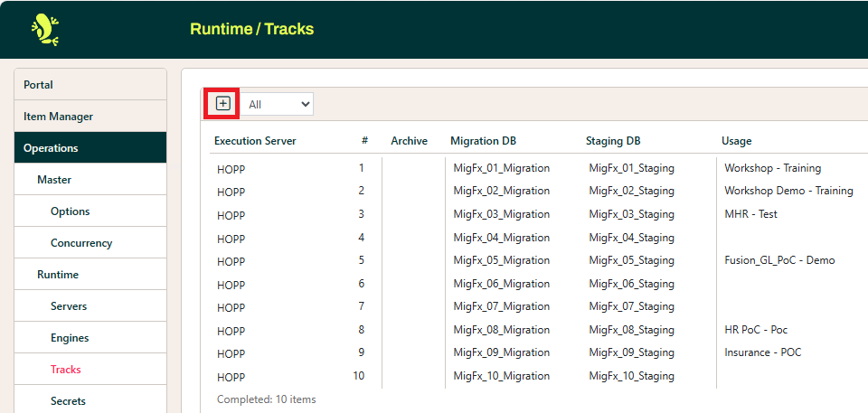
Task: Click the frog logo in header
Action: tap(45, 29)
